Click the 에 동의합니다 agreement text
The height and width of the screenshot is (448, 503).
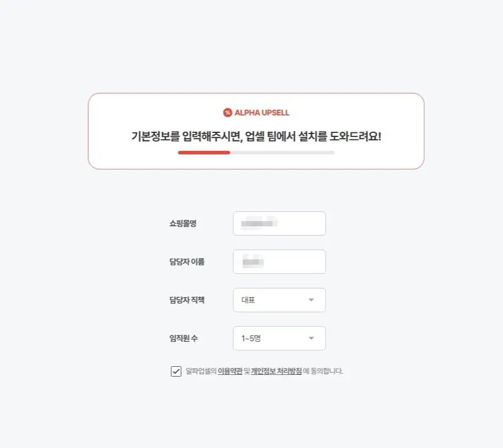coord(323,371)
